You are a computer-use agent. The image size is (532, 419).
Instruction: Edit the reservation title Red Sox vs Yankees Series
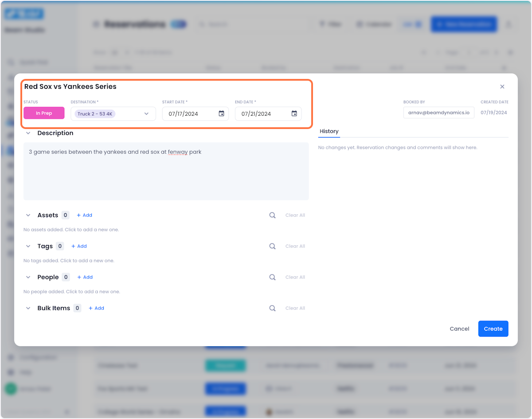(x=70, y=86)
